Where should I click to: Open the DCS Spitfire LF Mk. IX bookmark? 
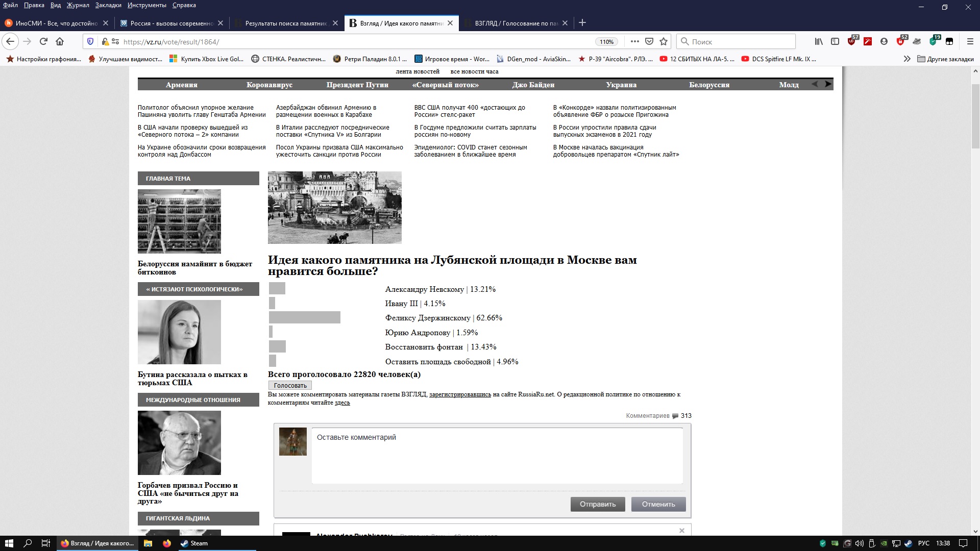pos(779,59)
